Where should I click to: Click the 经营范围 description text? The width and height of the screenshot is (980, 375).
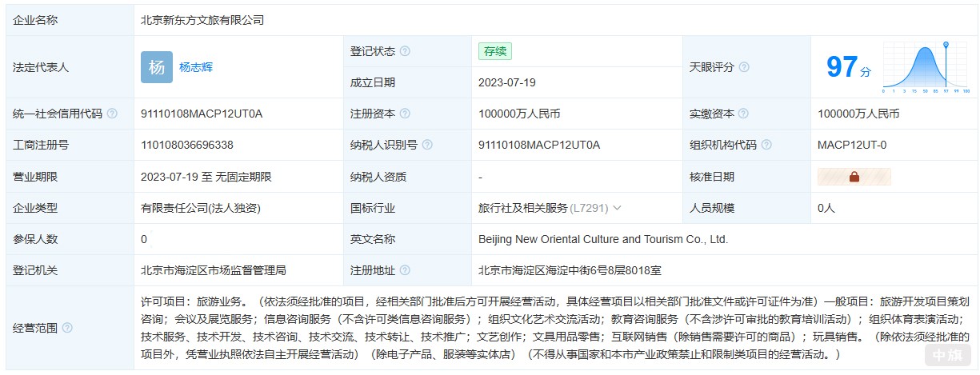[x=555, y=328]
